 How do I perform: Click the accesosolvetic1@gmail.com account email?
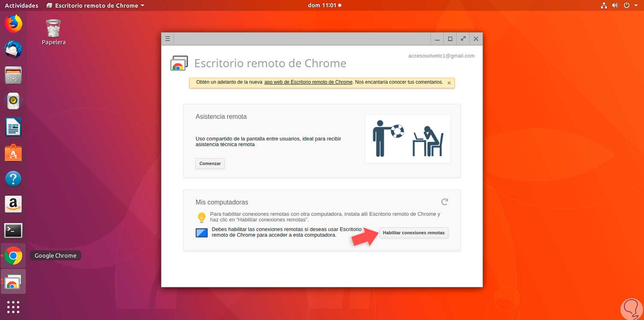pyautogui.click(x=441, y=56)
